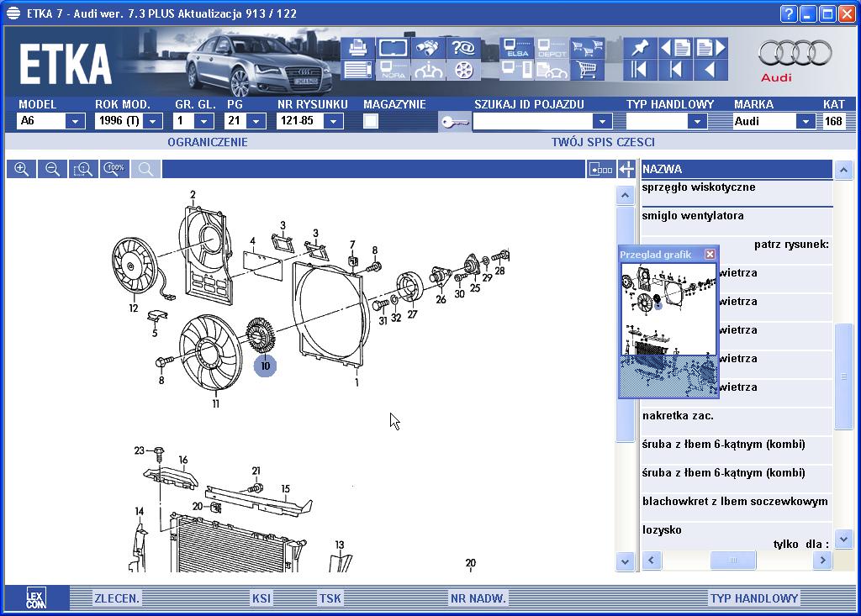Toggle the graphics overview panel button

(600, 169)
